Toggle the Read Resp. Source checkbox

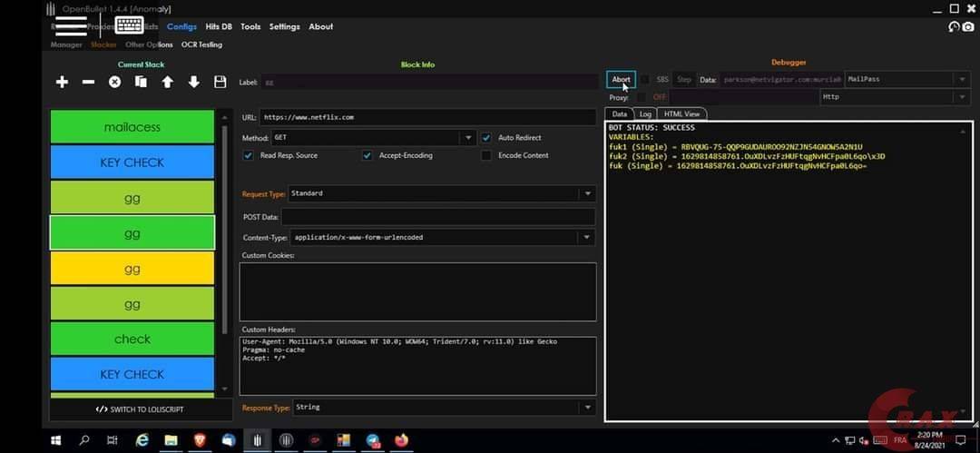click(x=249, y=155)
